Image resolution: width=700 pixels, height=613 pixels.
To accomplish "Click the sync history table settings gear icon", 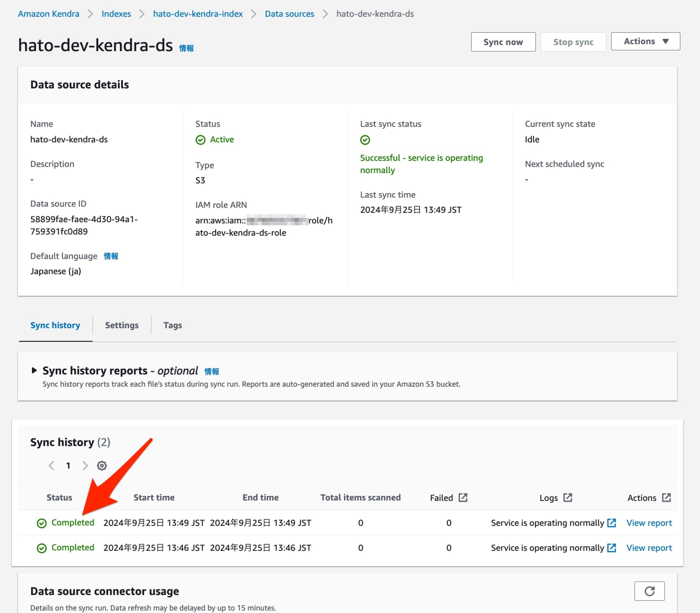I will [x=102, y=465].
